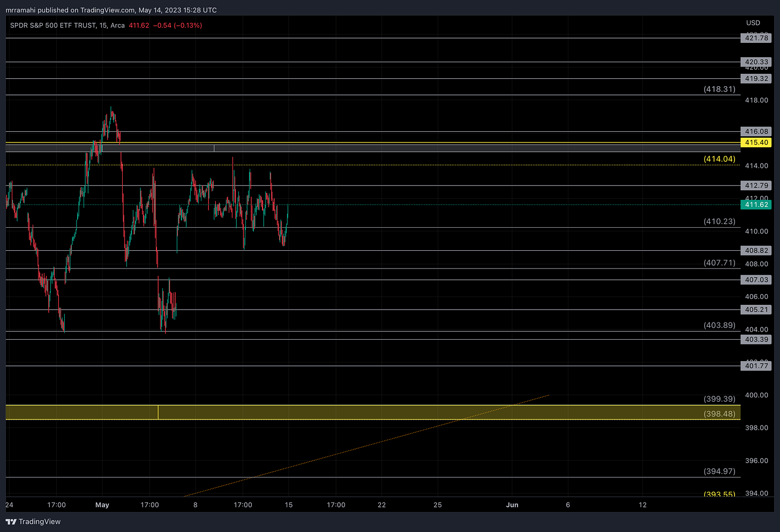The width and height of the screenshot is (780, 532).
Task: Click the 22 date label on time axis
Action: pyautogui.click(x=381, y=505)
